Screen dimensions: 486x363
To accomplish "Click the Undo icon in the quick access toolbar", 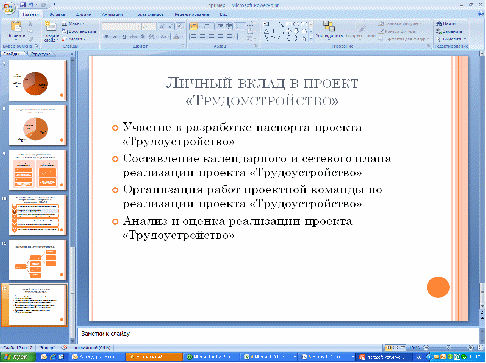I will pos(31,5).
